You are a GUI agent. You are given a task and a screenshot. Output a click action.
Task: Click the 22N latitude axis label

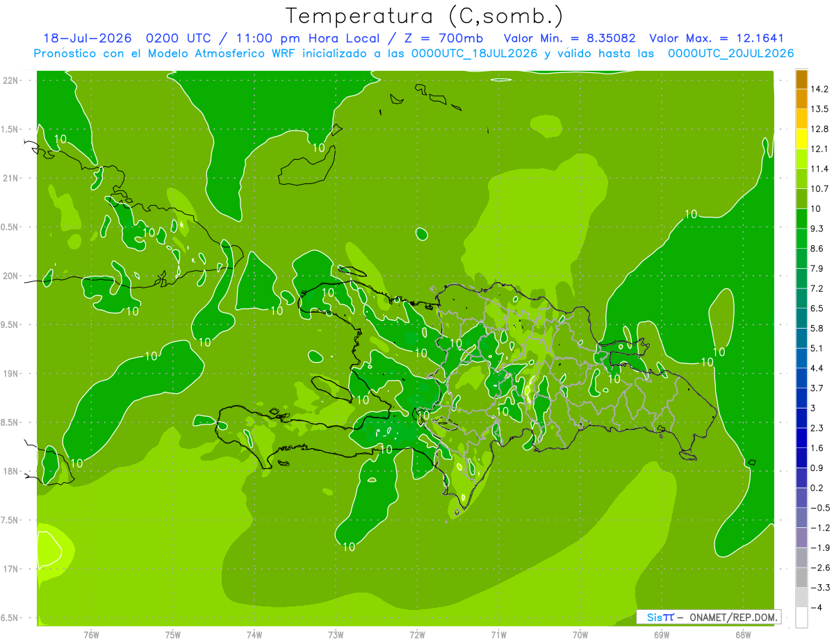pos(11,80)
